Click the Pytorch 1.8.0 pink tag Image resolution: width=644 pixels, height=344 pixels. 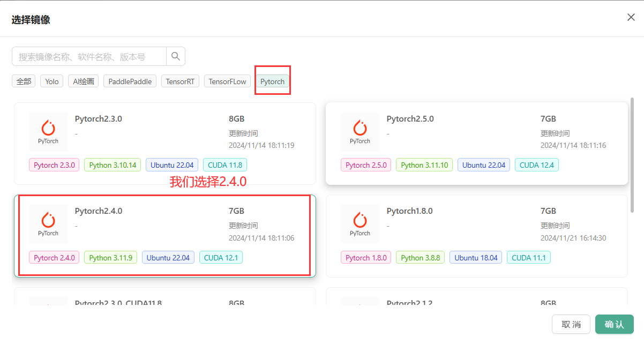tap(366, 258)
